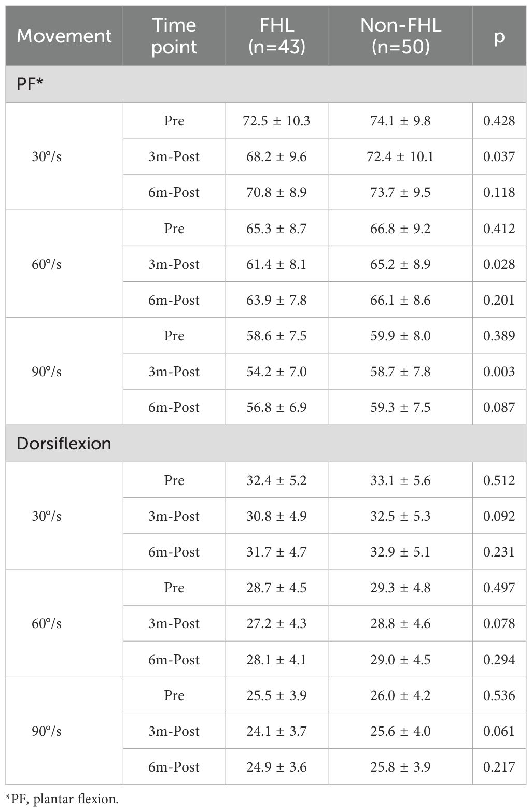
Task: Select the p-value 0.536 cell
Action: click(x=499, y=695)
